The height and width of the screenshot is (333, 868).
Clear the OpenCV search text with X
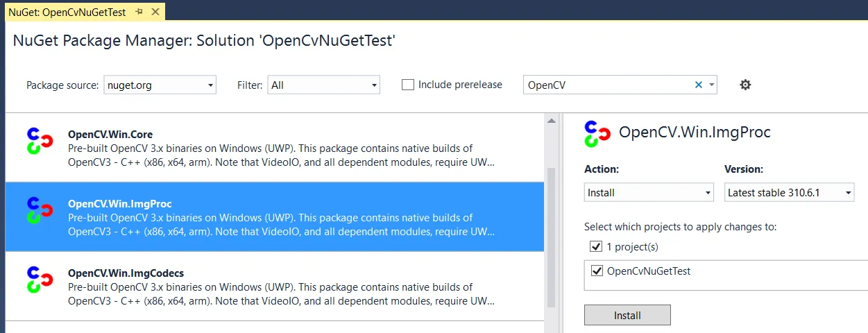(699, 85)
